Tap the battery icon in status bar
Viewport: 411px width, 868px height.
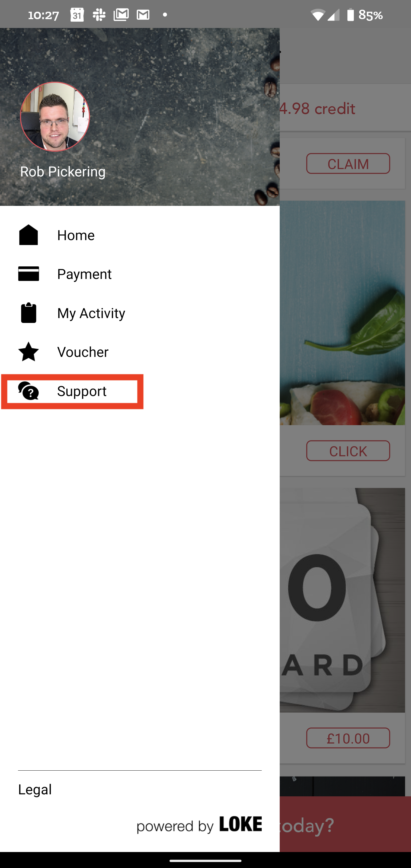[350, 15]
